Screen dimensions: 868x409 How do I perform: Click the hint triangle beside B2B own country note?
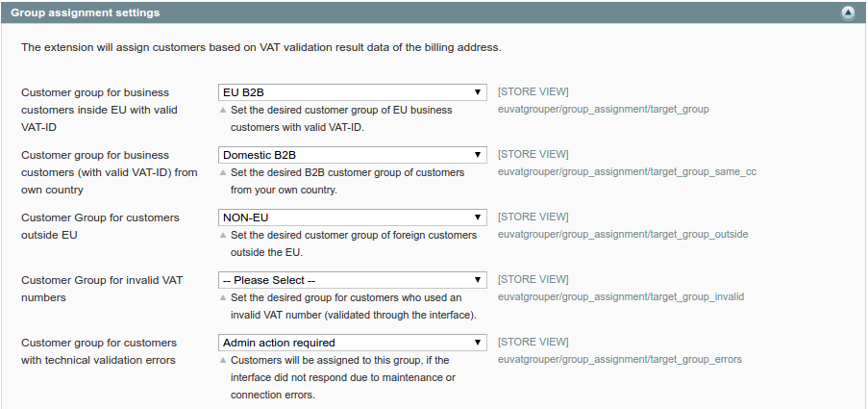point(223,173)
